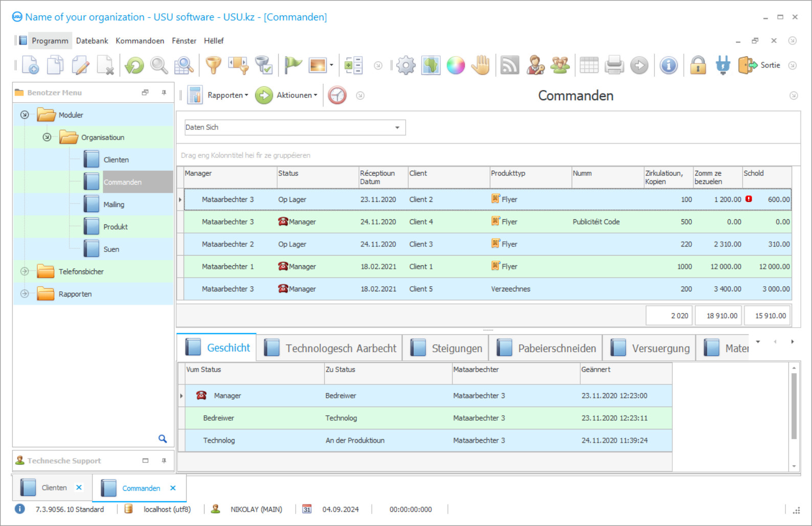Viewport: 812px width, 526px height.
Task: Click the padlock lock icon
Action: coord(698,65)
